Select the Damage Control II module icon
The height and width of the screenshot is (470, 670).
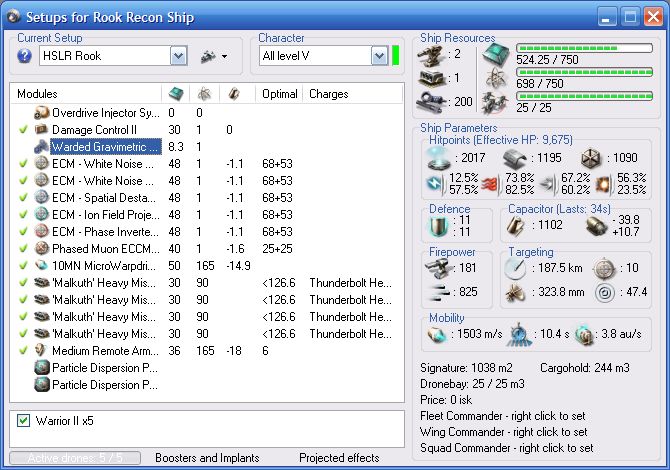point(41,129)
